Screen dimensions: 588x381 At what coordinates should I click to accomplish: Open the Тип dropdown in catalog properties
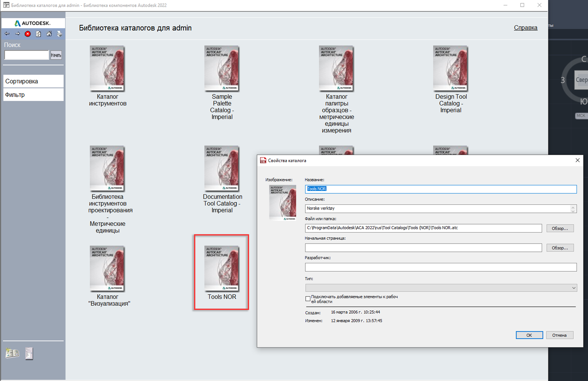pos(441,288)
